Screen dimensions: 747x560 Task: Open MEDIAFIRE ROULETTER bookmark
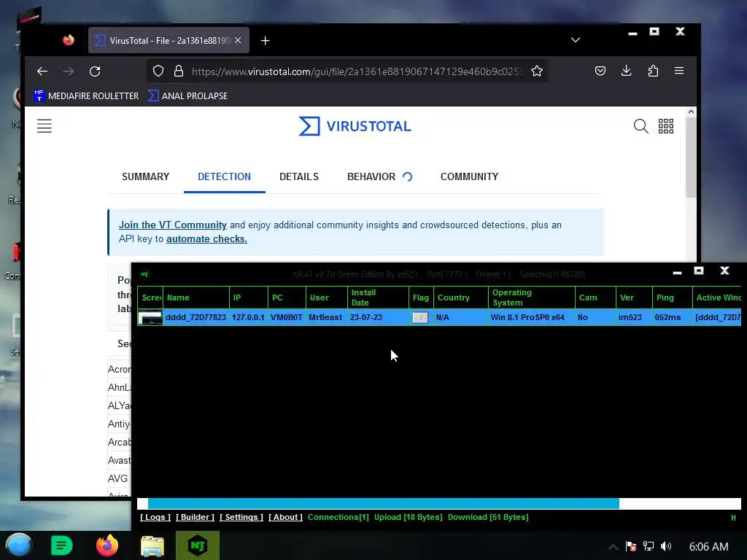coord(86,96)
